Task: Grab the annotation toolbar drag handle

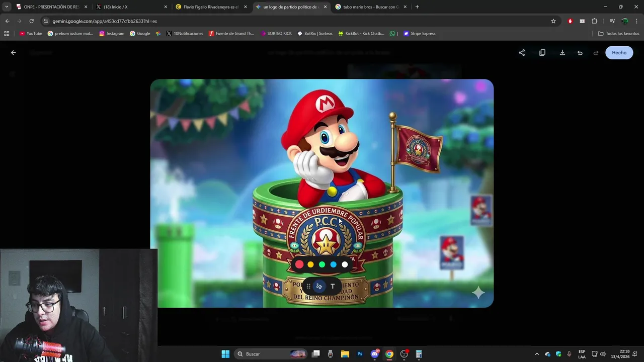Action: click(x=308, y=287)
